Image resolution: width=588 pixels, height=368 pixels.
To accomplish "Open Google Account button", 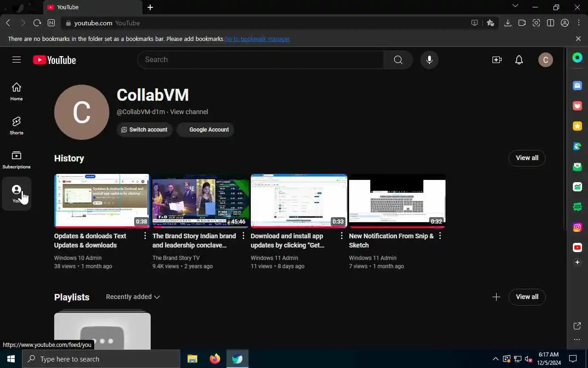I will pyautogui.click(x=205, y=130).
